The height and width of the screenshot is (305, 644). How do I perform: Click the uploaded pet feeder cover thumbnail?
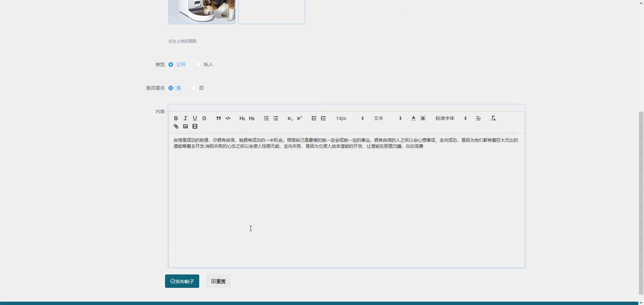(x=202, y=12)
